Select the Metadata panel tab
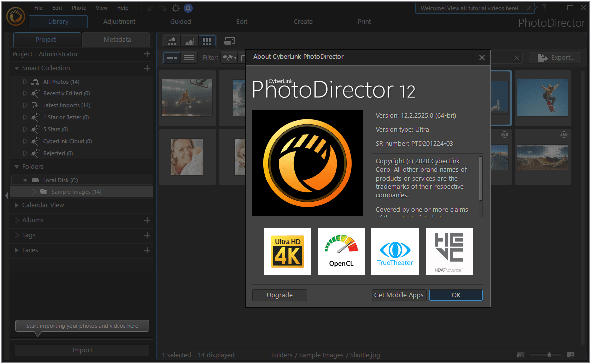 click(x=117, y=39)
